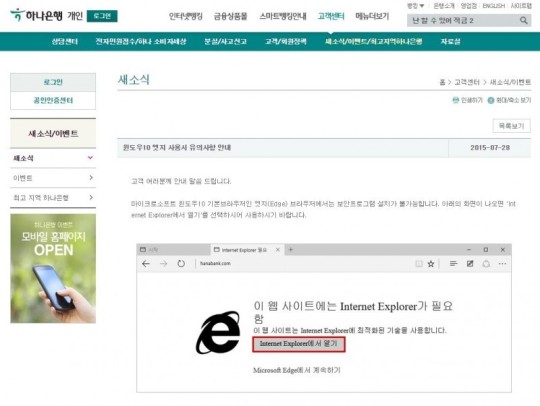Click 'Microsoft Edge에서 계속하기' link
540x406 pixels.
(297, 370)
